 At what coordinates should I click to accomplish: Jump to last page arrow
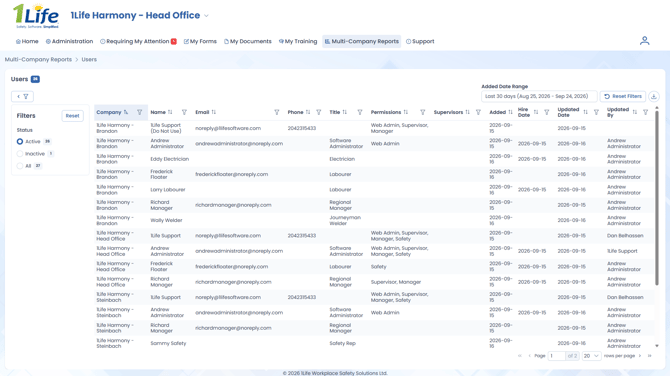coord(649,356)
